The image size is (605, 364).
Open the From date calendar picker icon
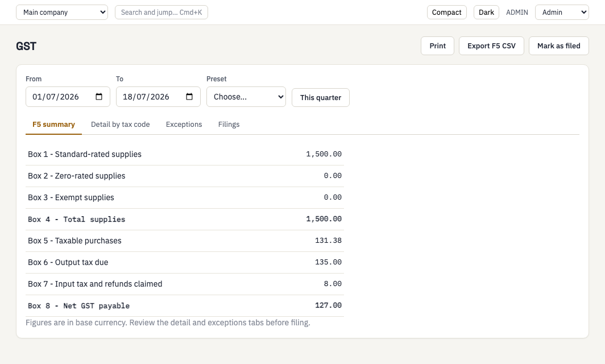tap(99, 97)
